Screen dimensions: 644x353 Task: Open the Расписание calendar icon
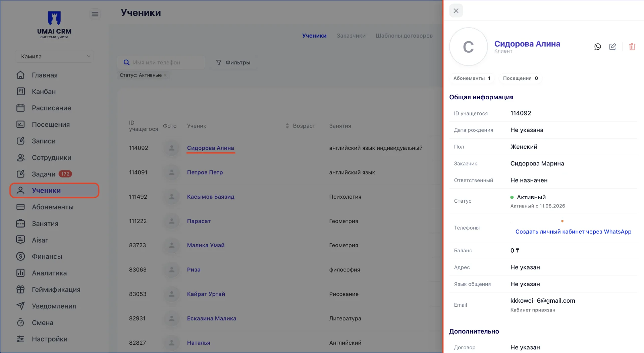pos(20,108)
